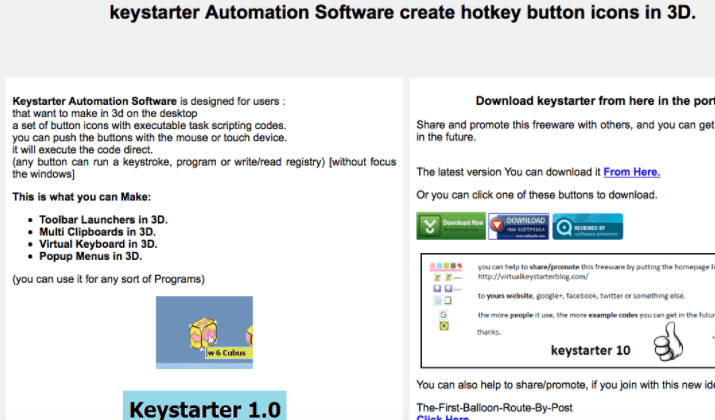Click the bold 'Keystarter Automation Software' intro text
The image size is (715, 420).
(94, 101)
